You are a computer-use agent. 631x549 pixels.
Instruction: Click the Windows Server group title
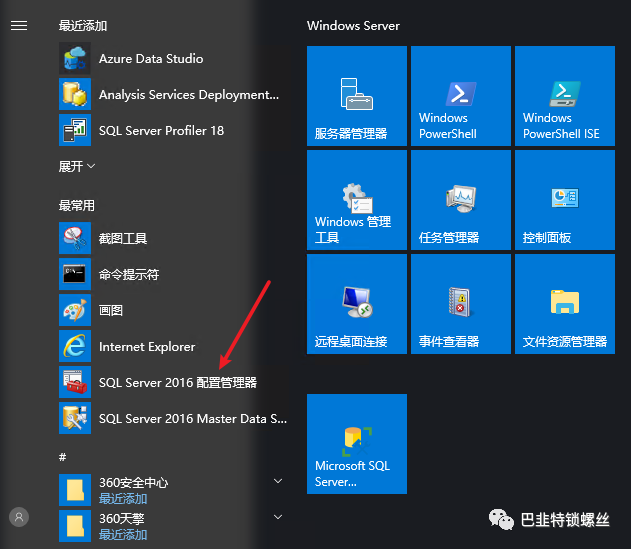point(353,26)
